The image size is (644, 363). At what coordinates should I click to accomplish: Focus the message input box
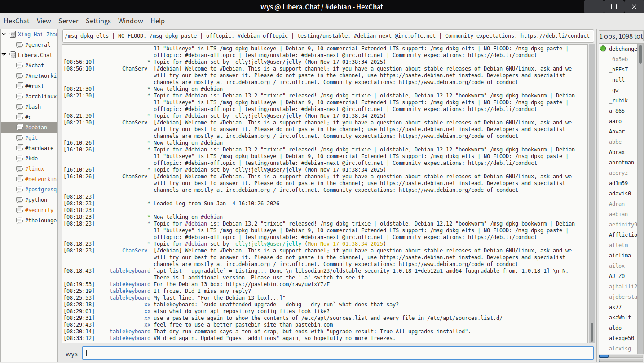tap(338, 354)
